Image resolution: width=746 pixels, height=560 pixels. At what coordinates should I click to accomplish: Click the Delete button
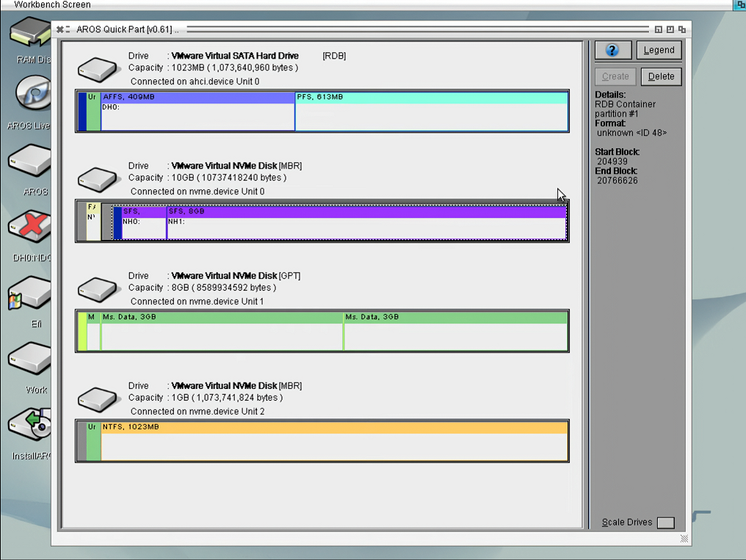[661, 76]
